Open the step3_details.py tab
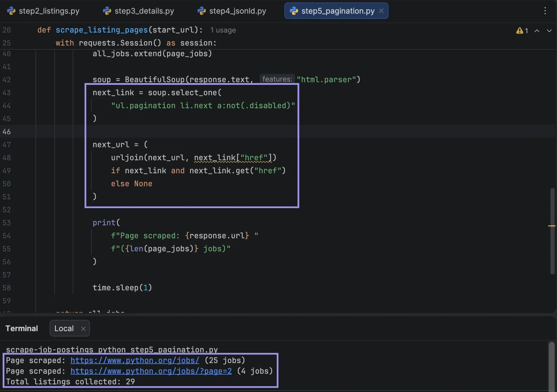The height and width of the screenshot is (392, 557). (138, 11)
